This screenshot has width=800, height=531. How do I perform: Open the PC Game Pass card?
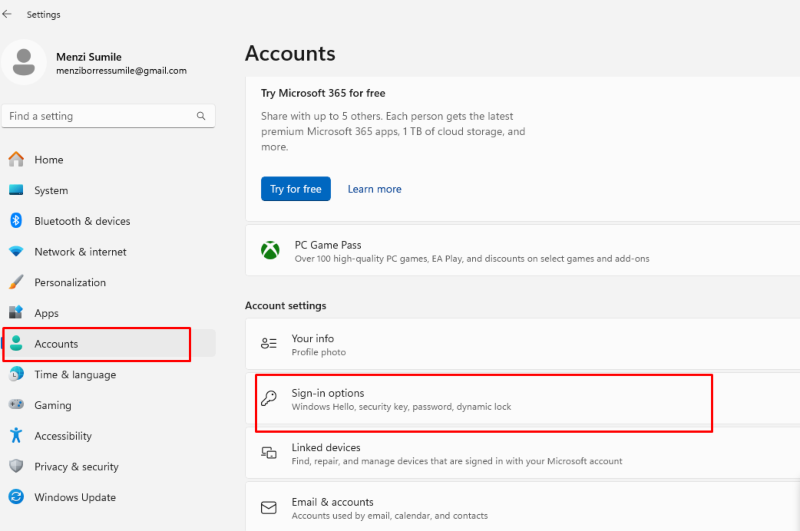point(523,250)
